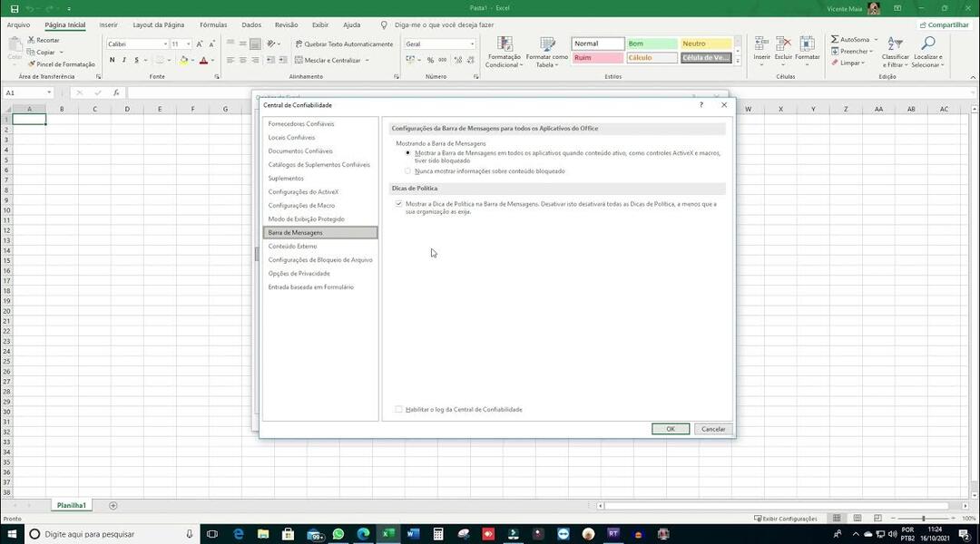Uncheck Mostrar a Dica de Política checkbox

click(x=398, y=204)
